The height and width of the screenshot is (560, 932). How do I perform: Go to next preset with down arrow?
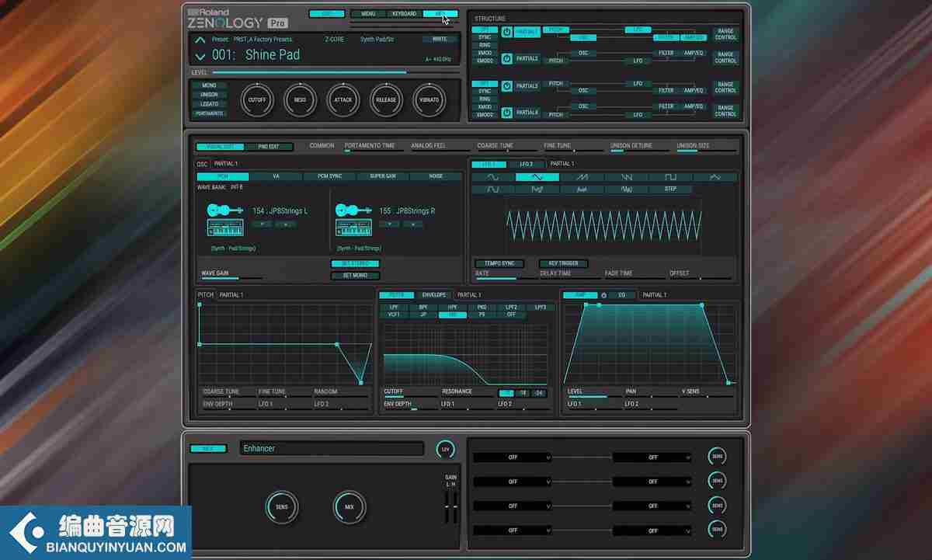point(200,56)
